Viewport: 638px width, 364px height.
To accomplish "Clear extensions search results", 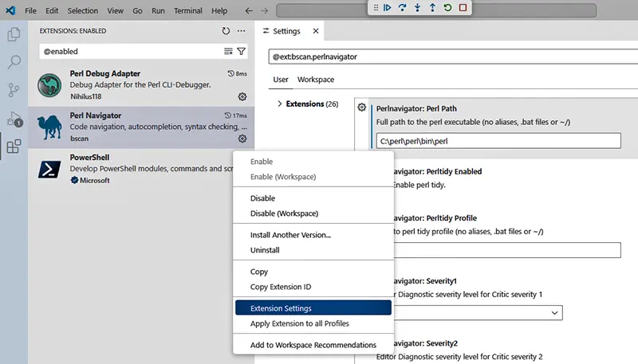I will 228,51.
